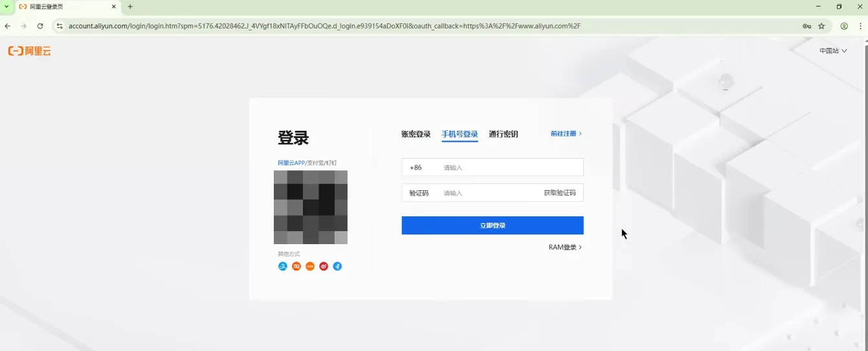Focus the +86 phone number input field
The image size is (868, 351).
pyautogui.click(x=510, y=168)
